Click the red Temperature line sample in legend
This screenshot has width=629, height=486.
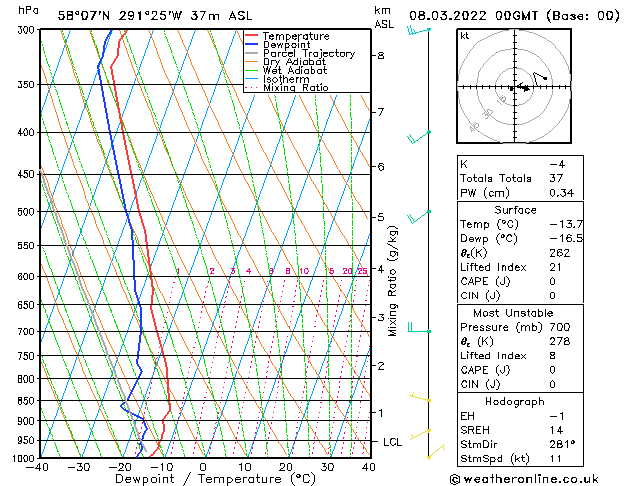[x=252, y=36]
